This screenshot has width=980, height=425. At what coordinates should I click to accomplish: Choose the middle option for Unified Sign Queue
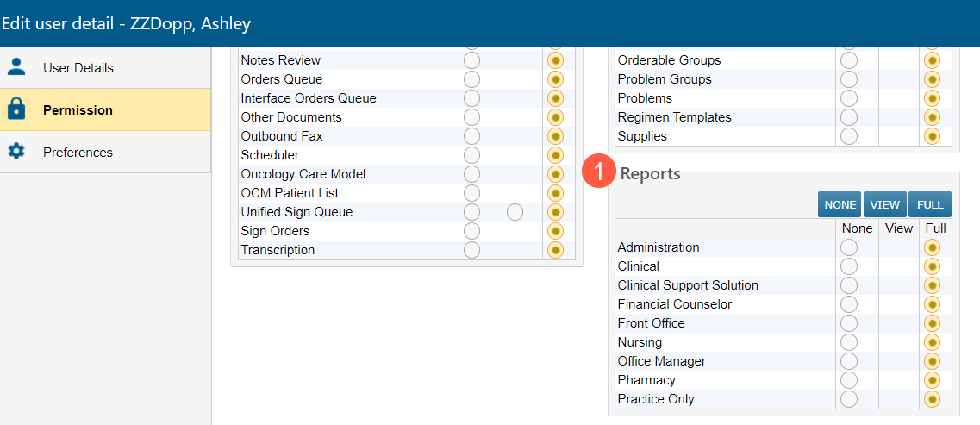tap(515, 212)
